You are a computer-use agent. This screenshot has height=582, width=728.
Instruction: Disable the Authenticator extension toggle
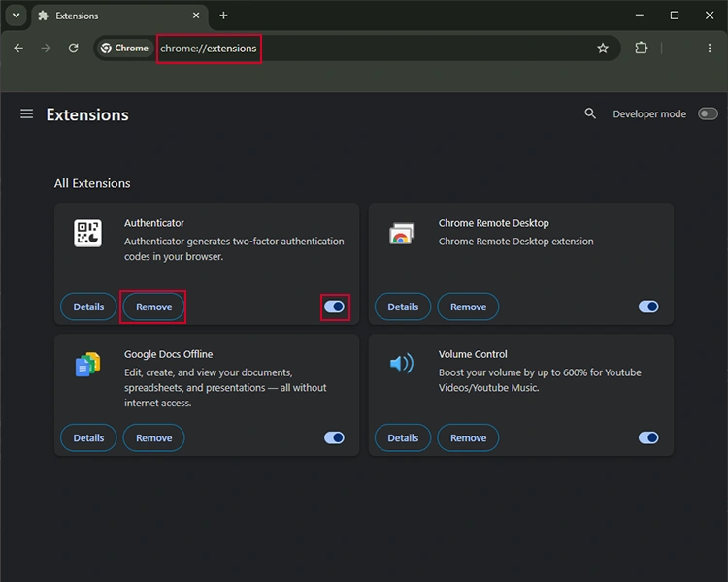(334, 307)
